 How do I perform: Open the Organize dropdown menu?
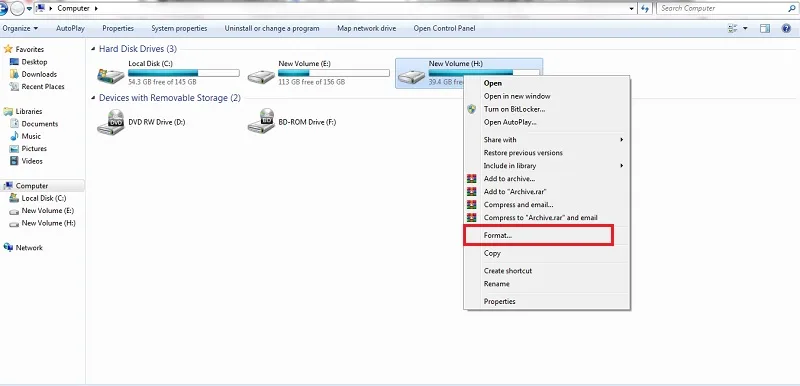pos(20,29)
